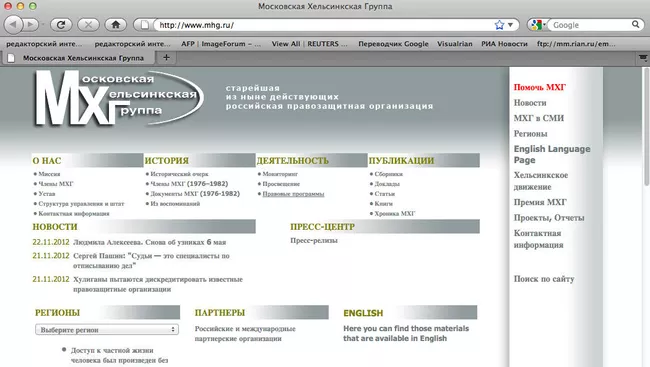Open Here you can find those materials link
Screen dimensions: 650x367
coord(406,333)
